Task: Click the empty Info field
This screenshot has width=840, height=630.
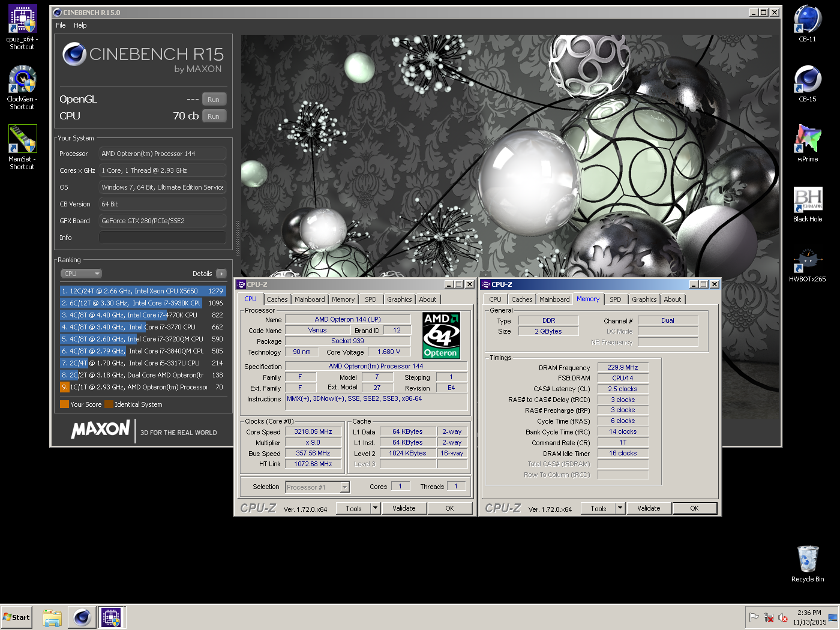Action: click(163, 238)
